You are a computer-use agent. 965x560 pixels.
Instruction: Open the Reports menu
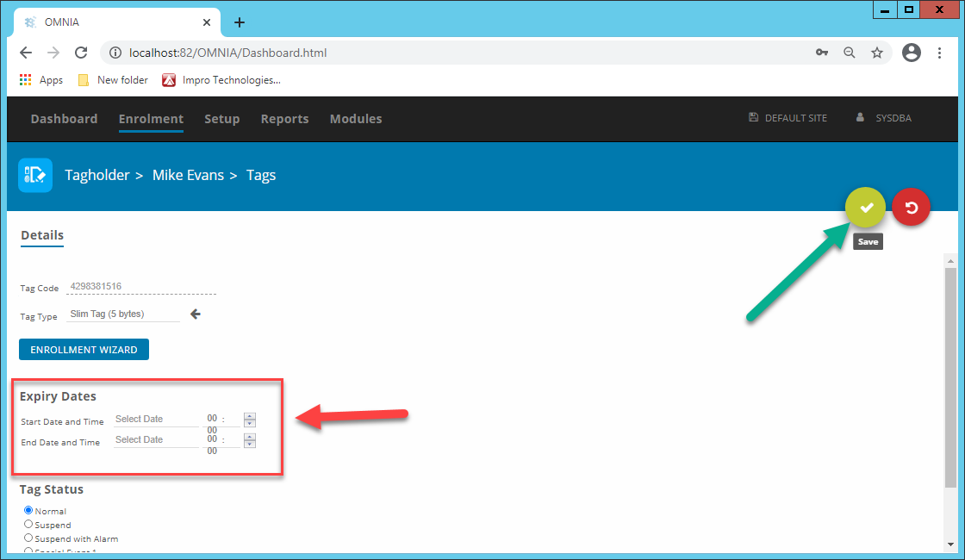pos(285,119)
